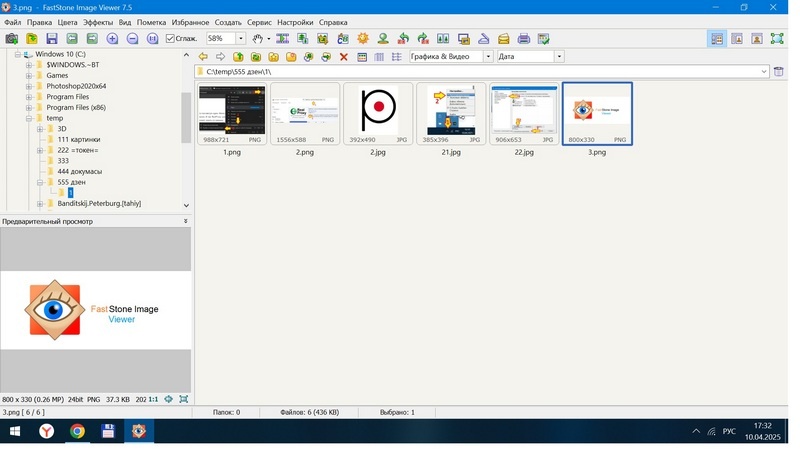Open the Цвета menu
800x465 pixels.
point(67,22)
